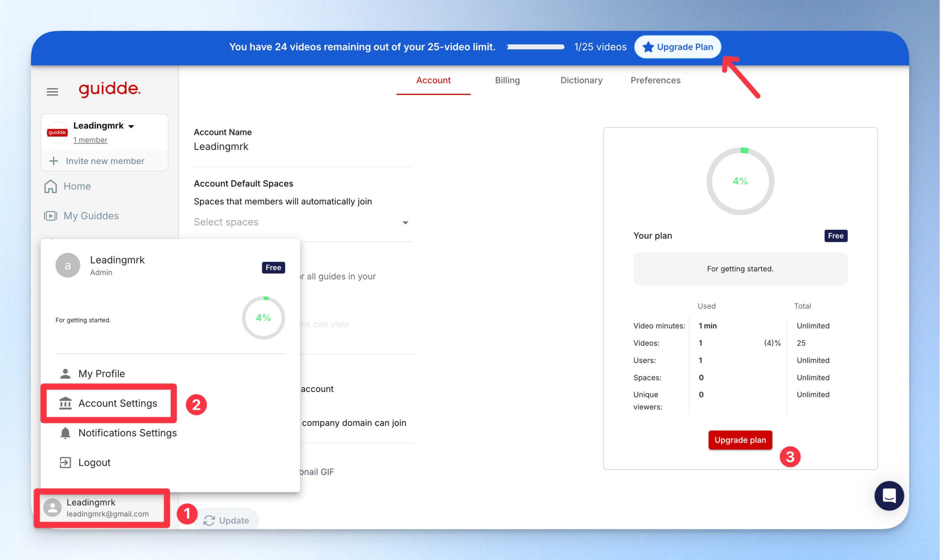Open user menu Leadingmrk at bottom left
The width and height of the screenshot is (940, 560).
102,508
